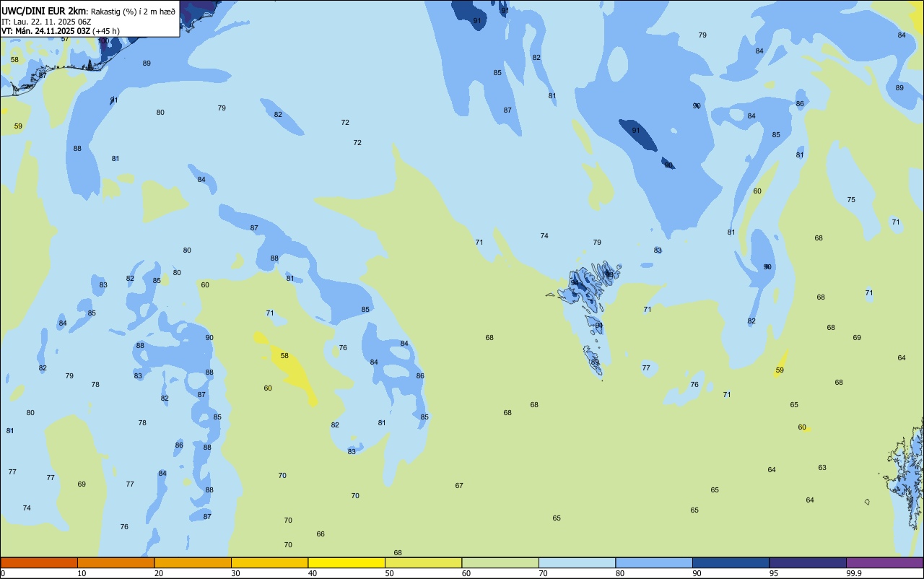Click the '(+45 h)' forecast offset text
This screenshot has width=924, height=579.
coord(106,31)
